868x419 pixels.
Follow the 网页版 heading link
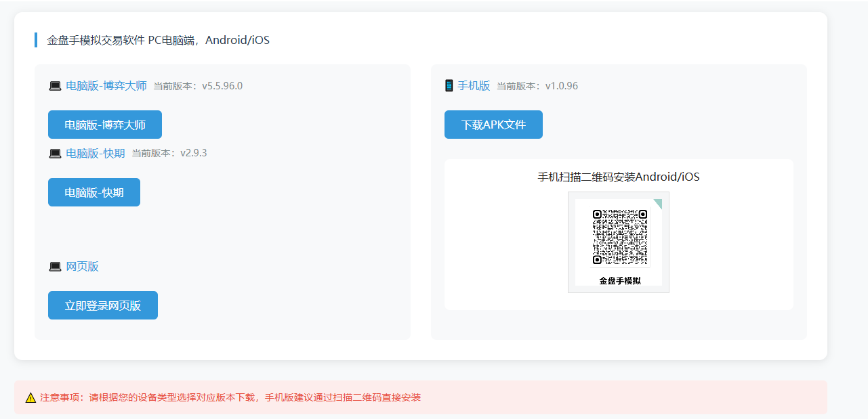coord(82,267)
